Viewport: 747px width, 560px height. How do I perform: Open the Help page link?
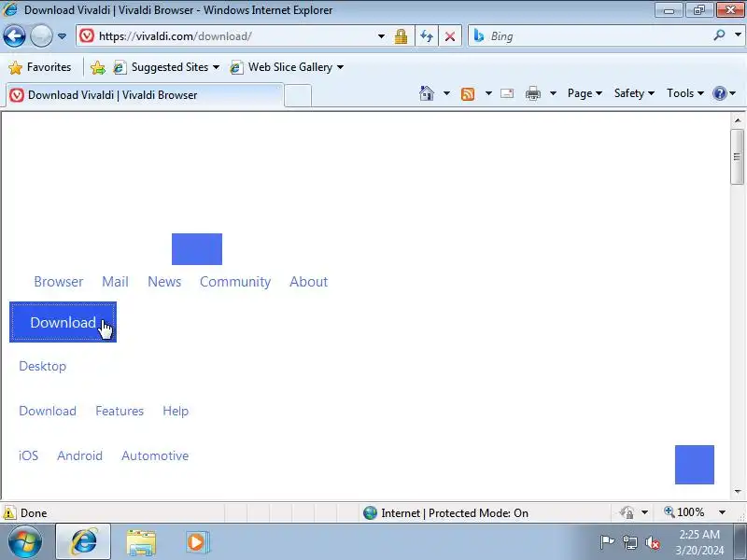click(176, 411)
